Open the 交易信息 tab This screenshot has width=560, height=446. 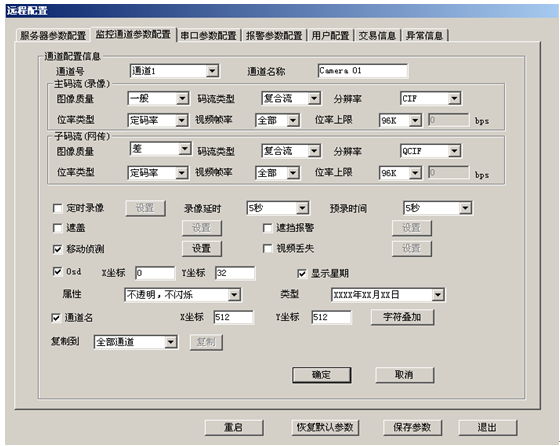[x=377, y=35]
